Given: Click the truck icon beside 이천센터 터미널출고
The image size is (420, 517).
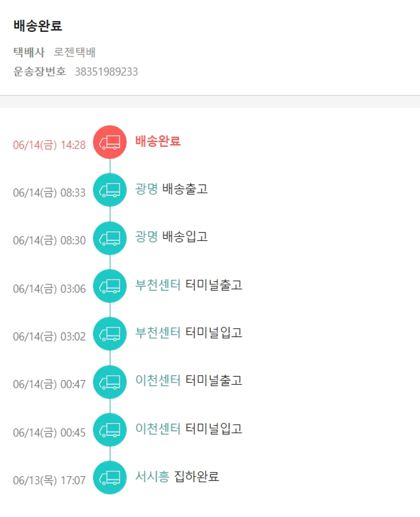Looking at the screenshot, I should 110,382.
